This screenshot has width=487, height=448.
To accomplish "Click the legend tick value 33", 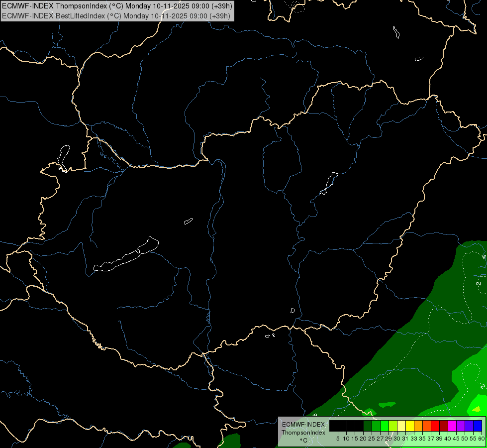I will coord(414,439).
